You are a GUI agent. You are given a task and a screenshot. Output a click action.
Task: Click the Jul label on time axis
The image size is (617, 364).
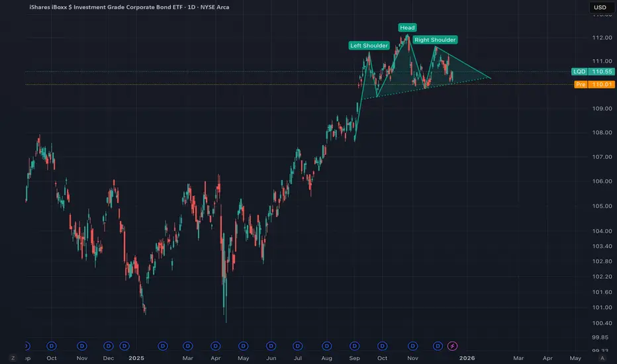point(298,358)
